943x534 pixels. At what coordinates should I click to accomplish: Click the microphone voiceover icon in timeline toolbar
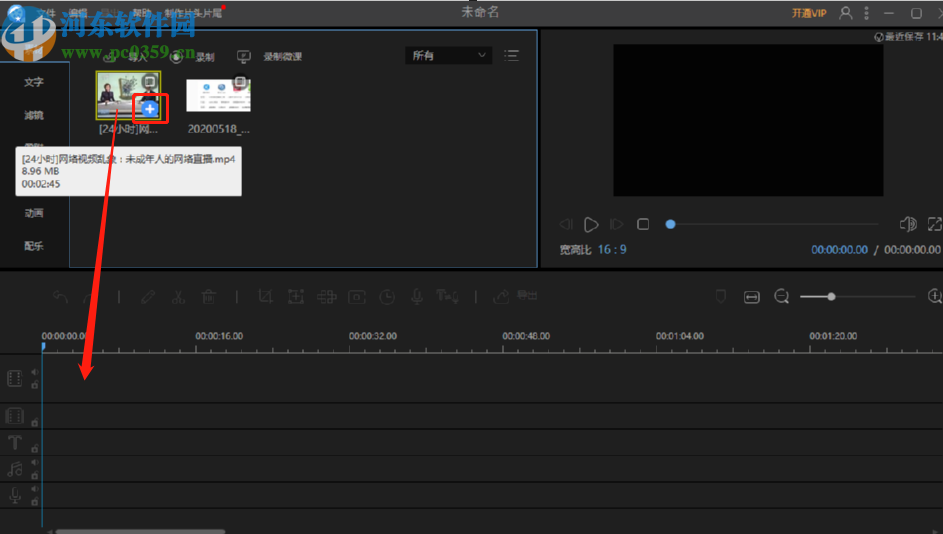[416, 296]
